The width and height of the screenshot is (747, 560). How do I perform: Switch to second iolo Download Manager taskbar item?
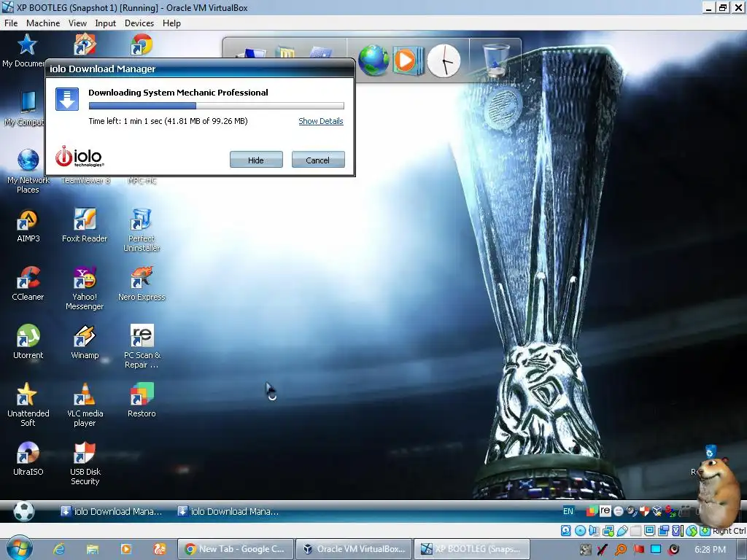click(228, 511)
